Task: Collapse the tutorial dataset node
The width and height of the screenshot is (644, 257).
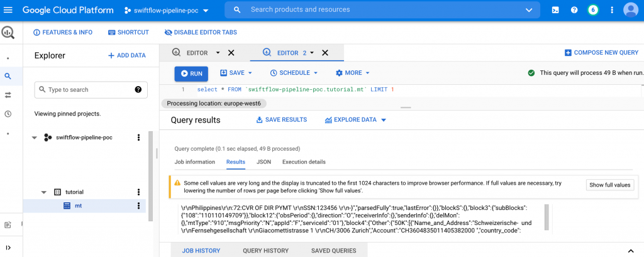Action: point(44,192)
